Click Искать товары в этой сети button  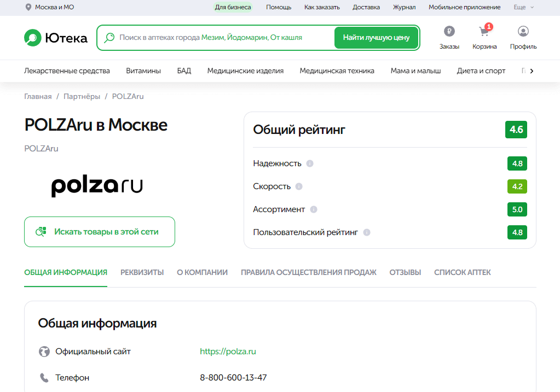(x=100, y=232)
